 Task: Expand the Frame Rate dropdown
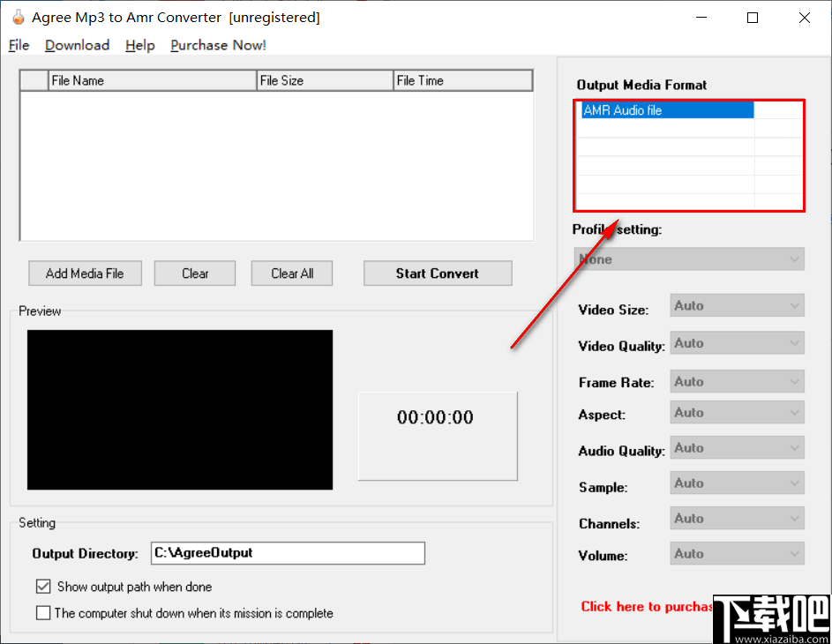737,381
